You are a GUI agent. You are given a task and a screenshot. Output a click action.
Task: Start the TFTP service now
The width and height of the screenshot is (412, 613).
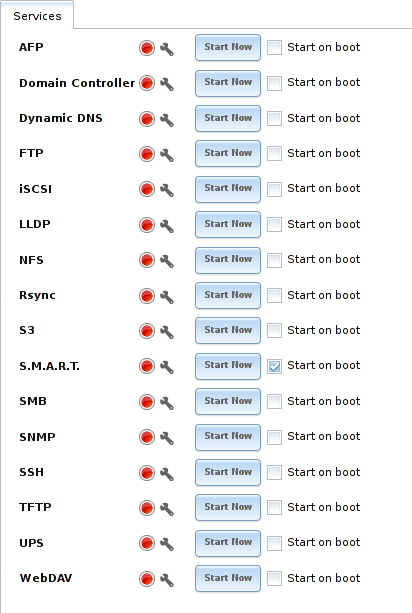coord(228,507)
